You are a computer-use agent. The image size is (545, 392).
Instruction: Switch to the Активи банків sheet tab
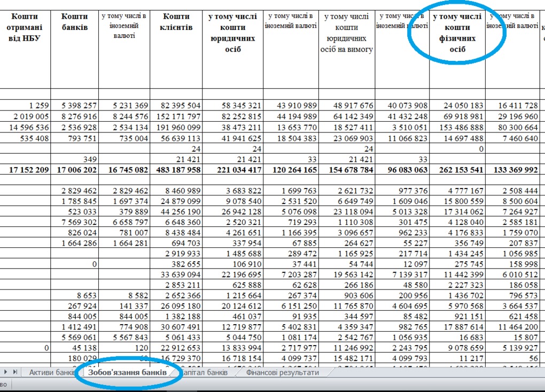pyautogui.click(x=52, y=372)
